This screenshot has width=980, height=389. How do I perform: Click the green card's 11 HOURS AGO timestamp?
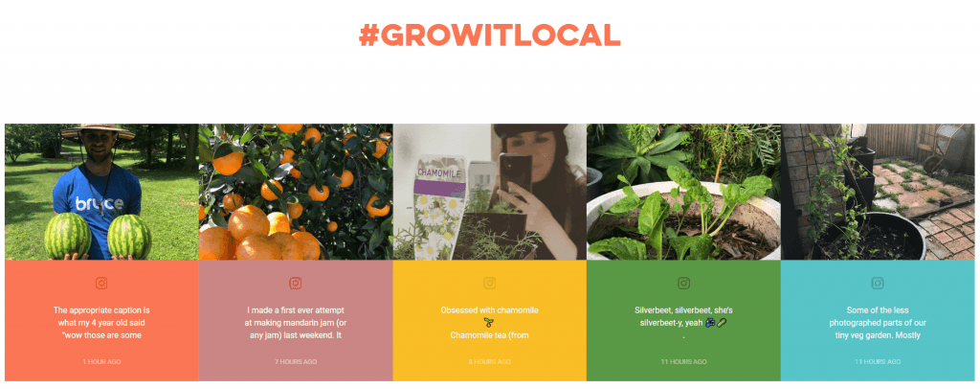683,362
